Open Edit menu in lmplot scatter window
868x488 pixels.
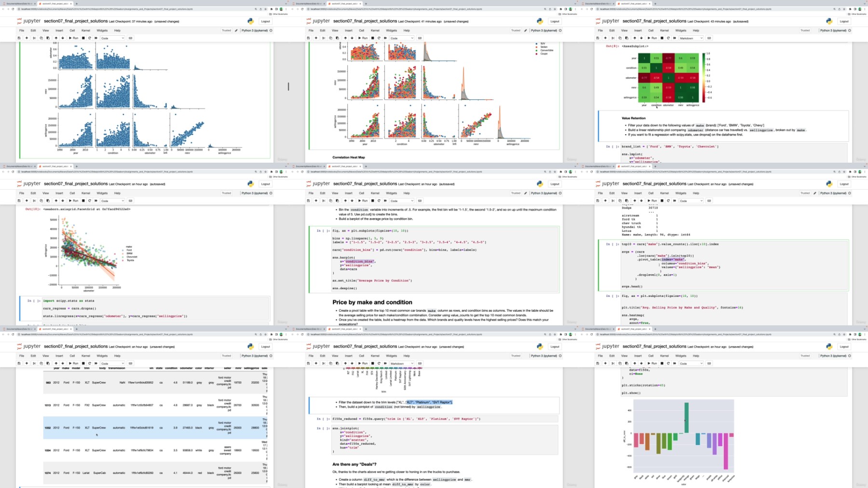point(33,193)
